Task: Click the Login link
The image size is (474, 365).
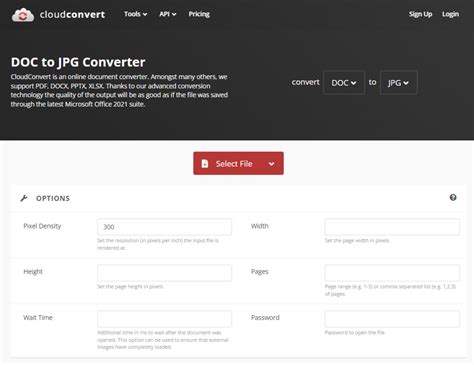Action: [x=450, y=14]
